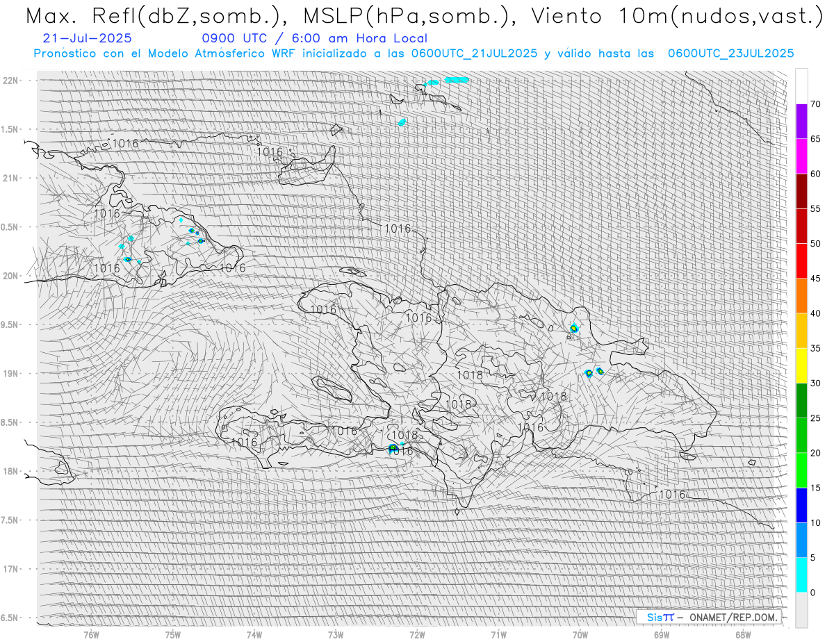834x644 pixels.
Task: Click the 75W longitude axis label
Action: coord(173,634)
